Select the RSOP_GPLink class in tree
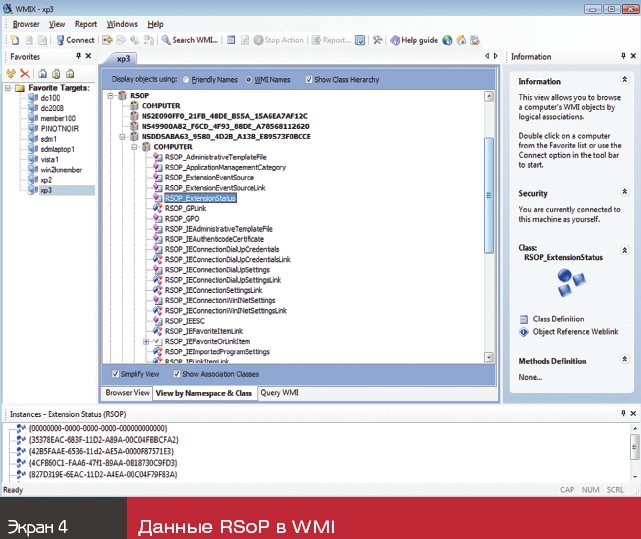The width and height of the screenshot is (641, 539). pos(186,208)
